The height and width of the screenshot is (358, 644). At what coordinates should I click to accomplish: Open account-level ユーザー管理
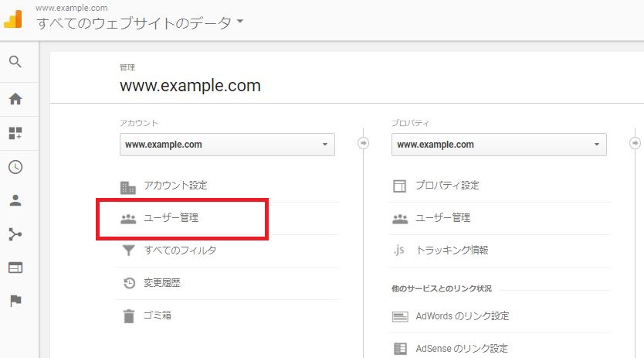(x=171, y=218)
